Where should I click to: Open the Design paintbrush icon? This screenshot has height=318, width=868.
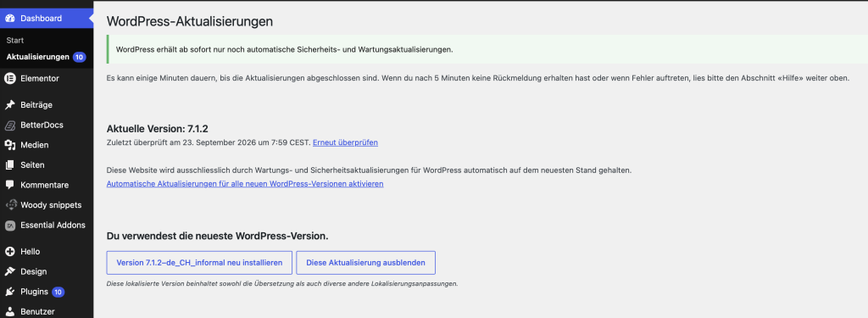click(x=9, y=271)
